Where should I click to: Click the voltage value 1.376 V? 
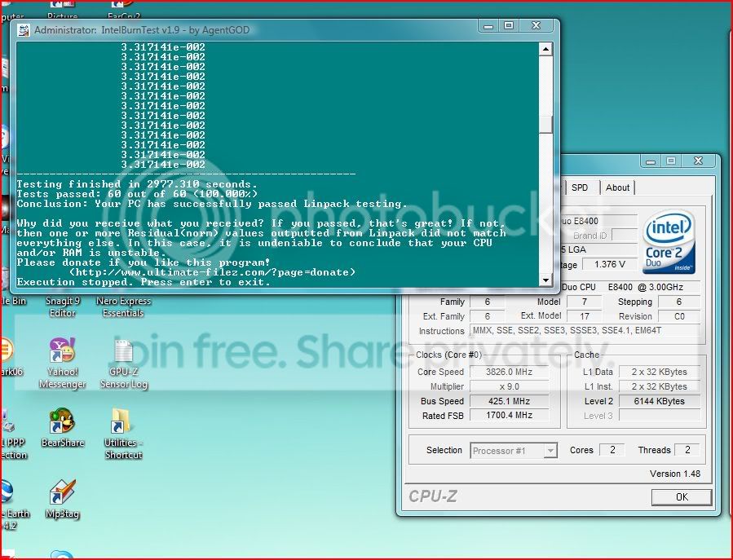610,265
